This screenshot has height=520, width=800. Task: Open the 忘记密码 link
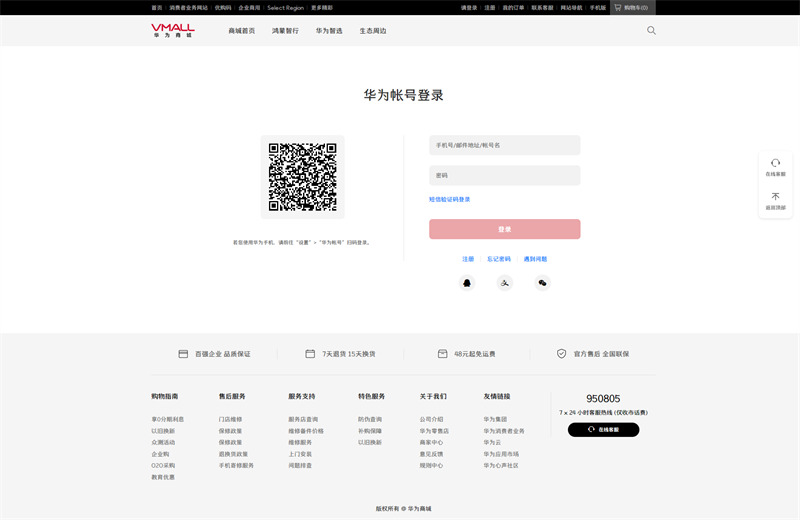(x=498, y=259)
